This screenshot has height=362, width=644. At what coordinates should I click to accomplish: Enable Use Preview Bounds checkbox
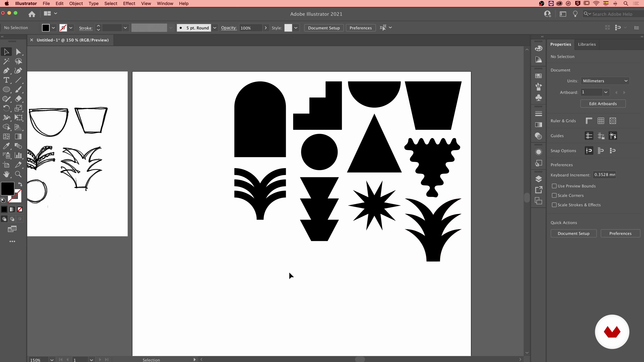[554, 186]
